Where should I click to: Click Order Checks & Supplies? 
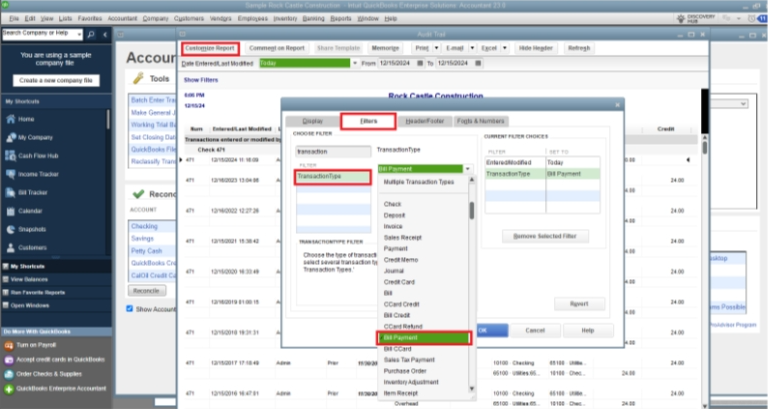coord(49,374)
